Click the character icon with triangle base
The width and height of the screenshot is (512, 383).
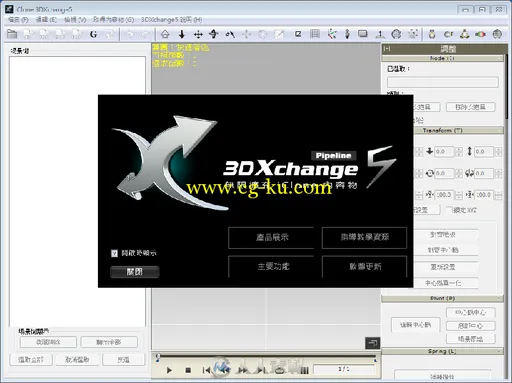click(465, 34)
